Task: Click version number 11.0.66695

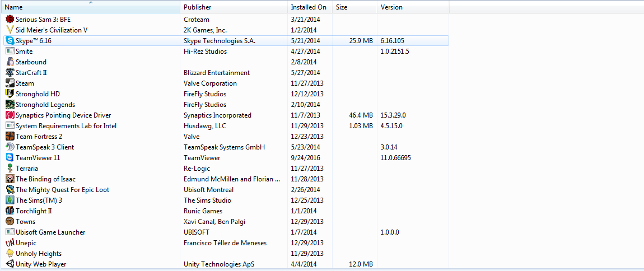Action: point(395,158)
